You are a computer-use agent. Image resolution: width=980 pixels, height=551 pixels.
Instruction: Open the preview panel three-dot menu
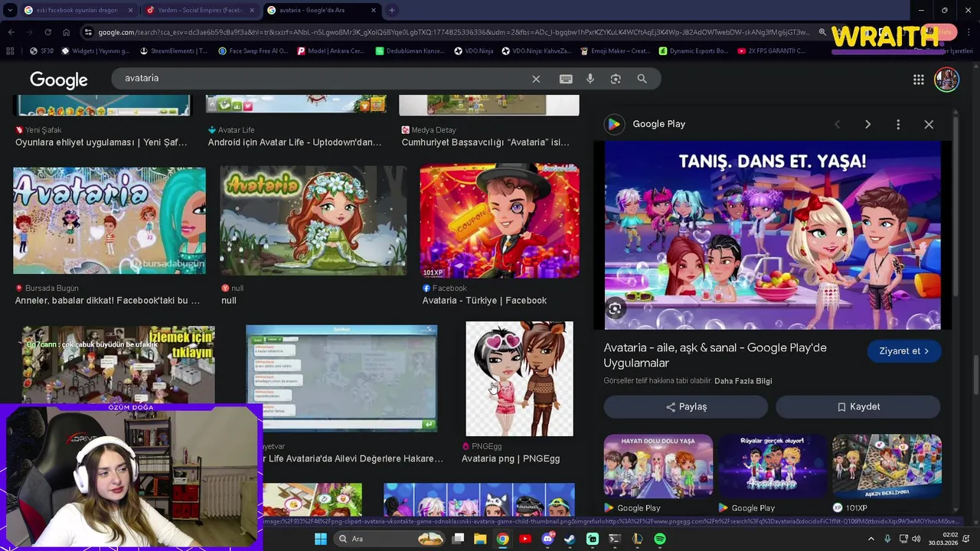pyautogui.click(x=898, y=124)
